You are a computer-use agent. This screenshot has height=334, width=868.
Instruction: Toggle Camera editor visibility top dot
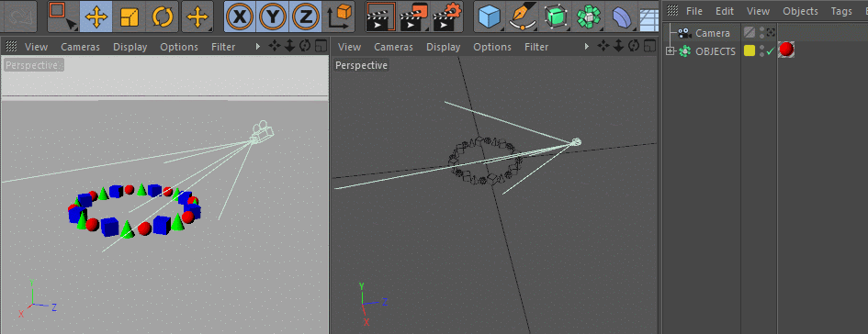coord(762,29)
